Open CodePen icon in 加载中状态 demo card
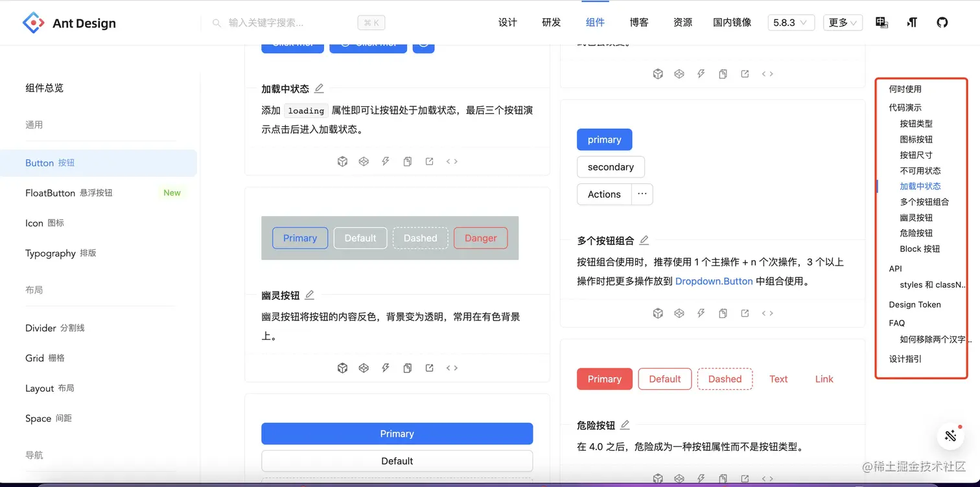 364,161
